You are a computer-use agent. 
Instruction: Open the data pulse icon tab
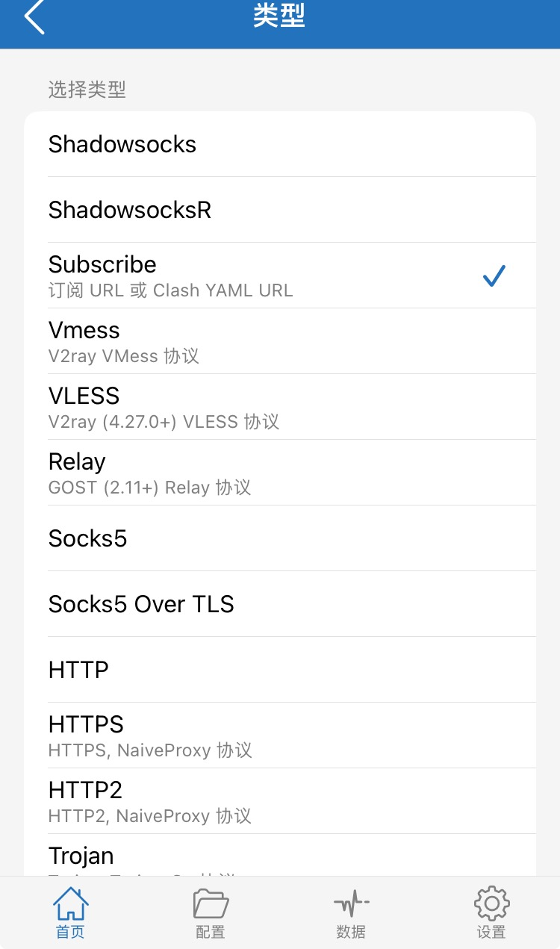(351, 911)
